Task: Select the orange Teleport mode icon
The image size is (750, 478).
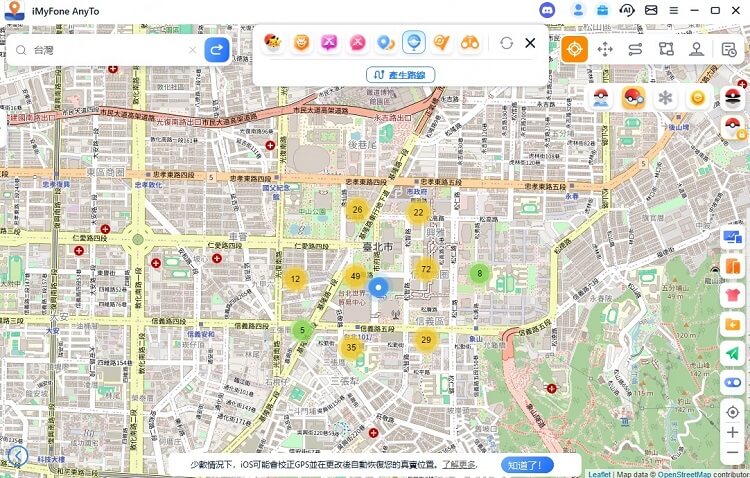Action: 574,49
